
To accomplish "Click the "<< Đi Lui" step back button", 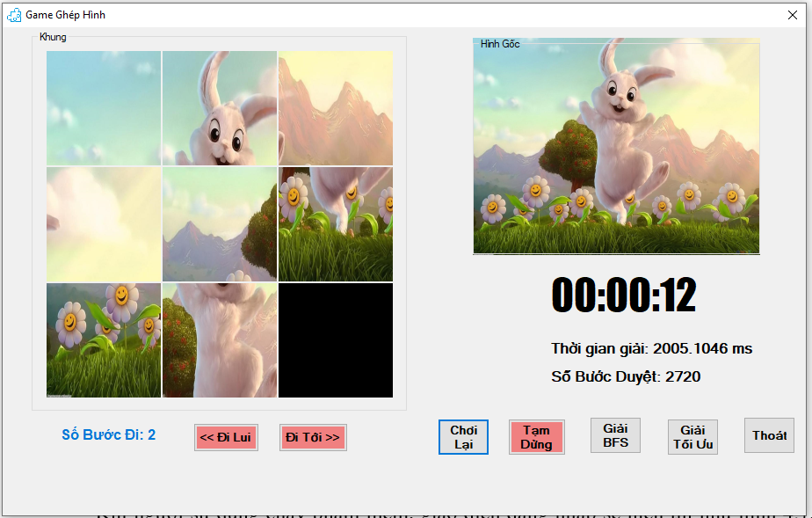I will [226, 437].
